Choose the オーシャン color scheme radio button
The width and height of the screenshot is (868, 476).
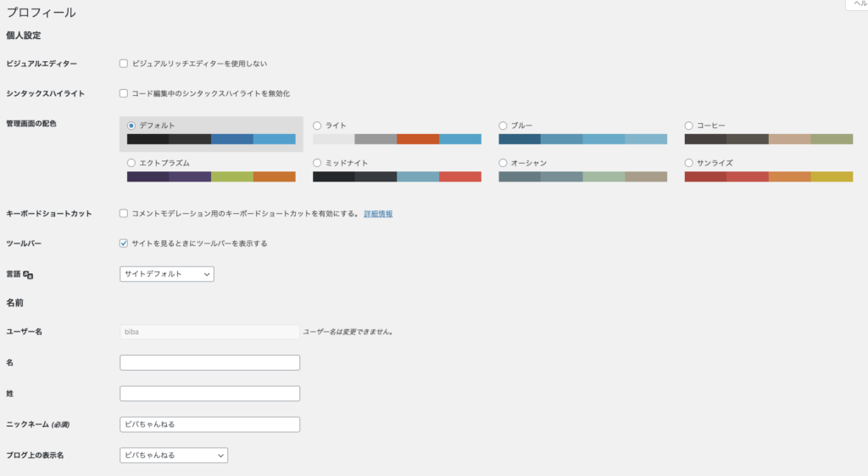click(503, 163)
